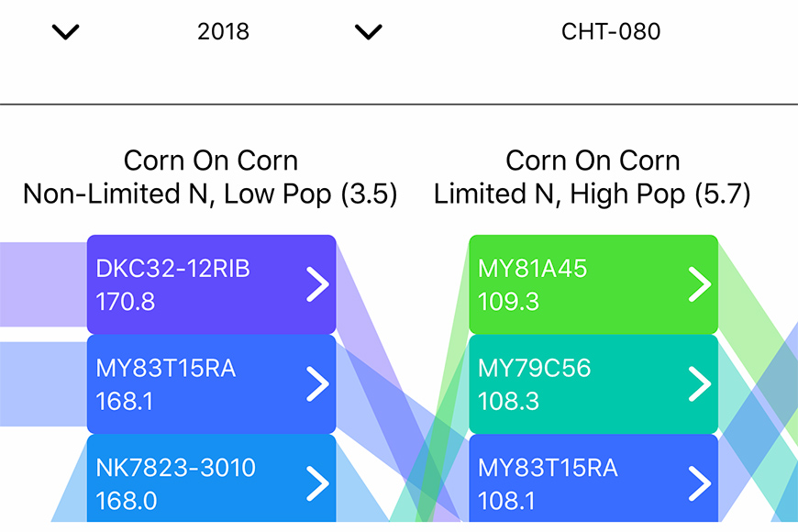Open the 2018 year selector

[x=223, y=31]
